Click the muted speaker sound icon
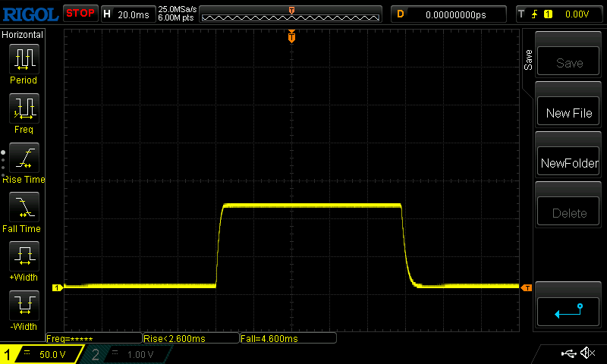Viewport: 607px width, 364px height. click(587, 353)
